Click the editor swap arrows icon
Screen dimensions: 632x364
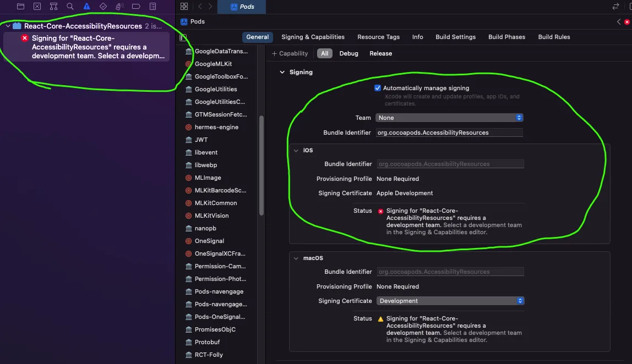point(615,7)
